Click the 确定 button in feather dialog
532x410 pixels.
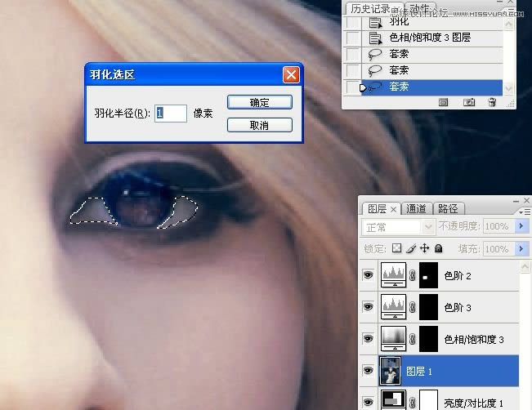tap(259, 103)
